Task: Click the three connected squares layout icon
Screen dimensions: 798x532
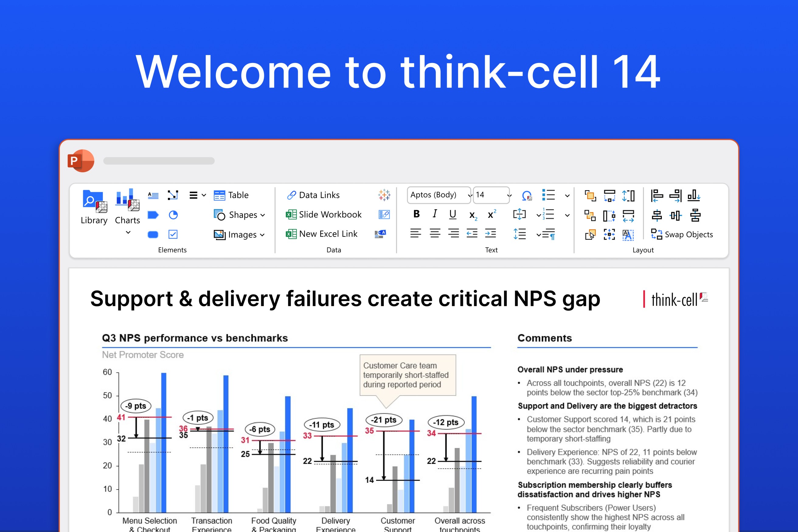Action: (590, 215)
